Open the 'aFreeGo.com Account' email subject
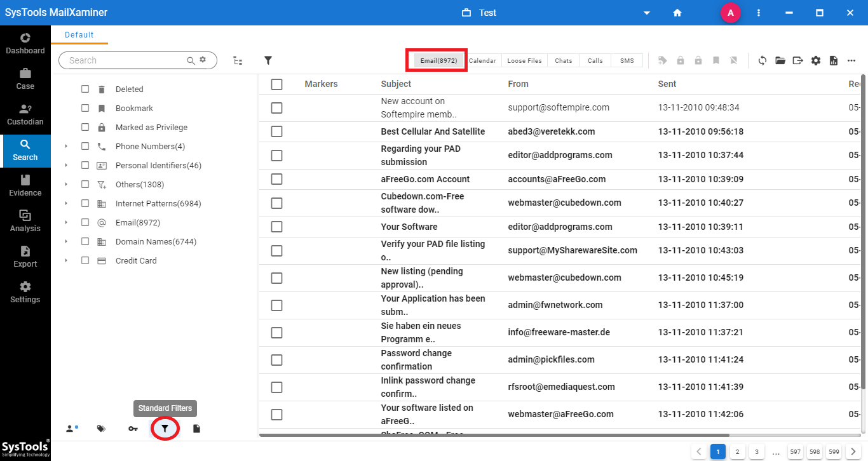 coord(425,179)
